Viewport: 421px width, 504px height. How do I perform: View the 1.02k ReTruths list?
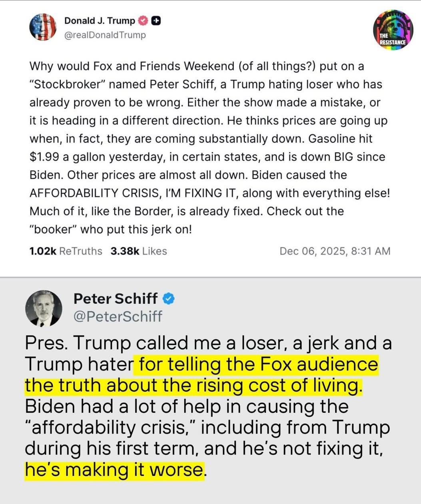coord(66,251)
